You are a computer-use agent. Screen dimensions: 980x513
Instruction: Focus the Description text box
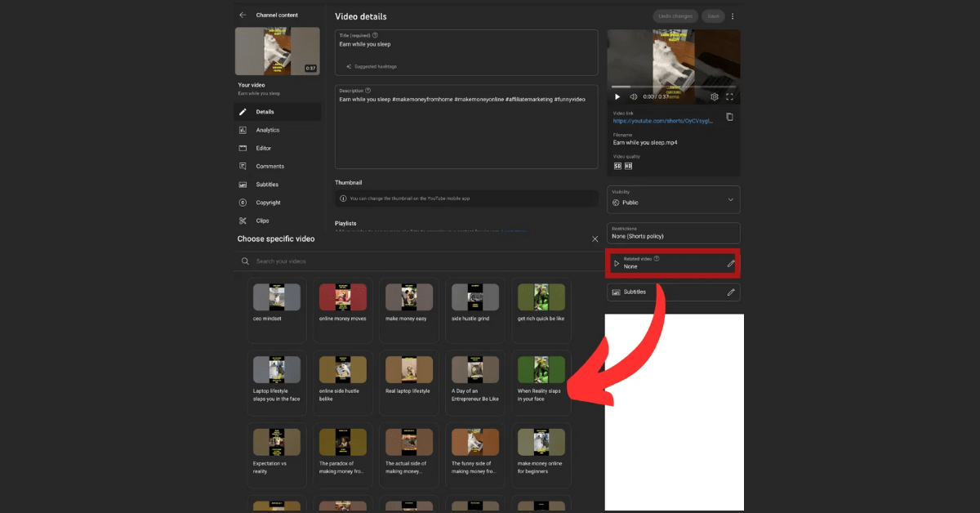[466, 127]
